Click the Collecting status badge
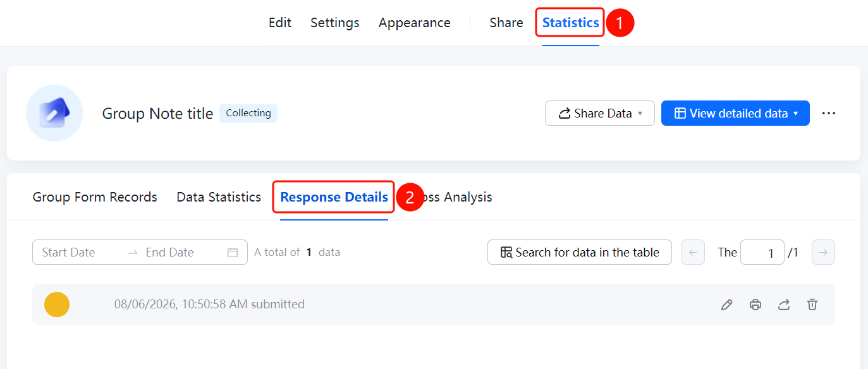868x369 pixels. (x=248, y=113)
